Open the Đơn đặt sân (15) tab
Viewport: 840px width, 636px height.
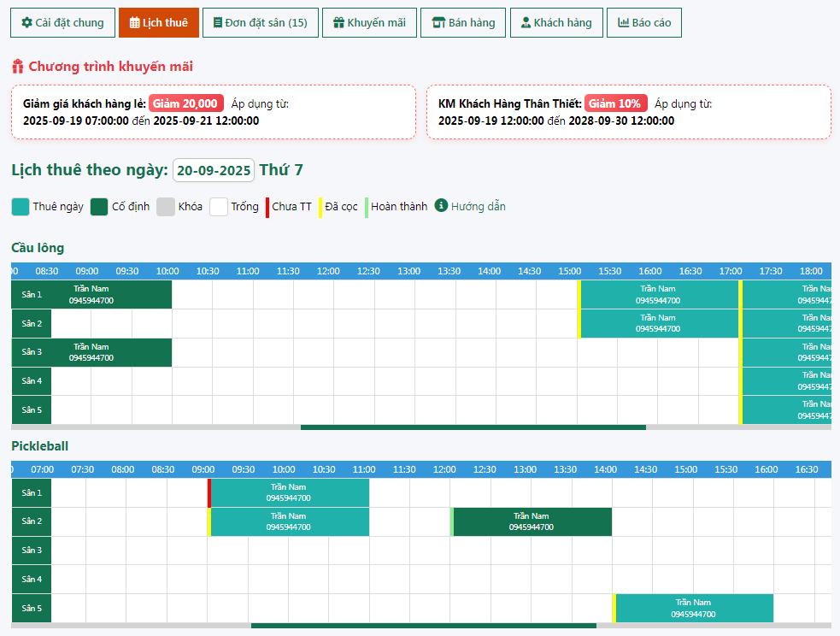click(x=260, y=23)
